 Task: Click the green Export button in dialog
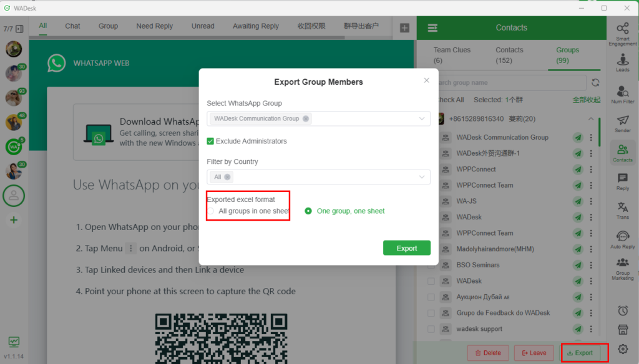406,248
